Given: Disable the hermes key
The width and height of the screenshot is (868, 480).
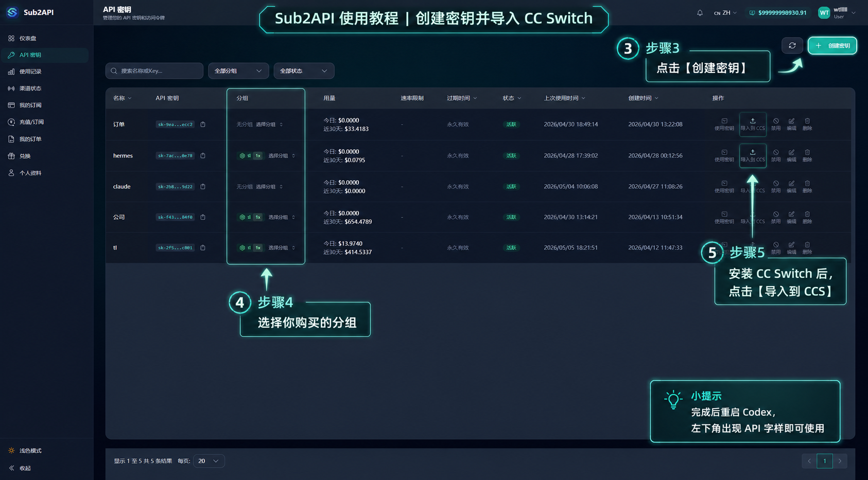Looking at the screenshot, I should point(776,156).
